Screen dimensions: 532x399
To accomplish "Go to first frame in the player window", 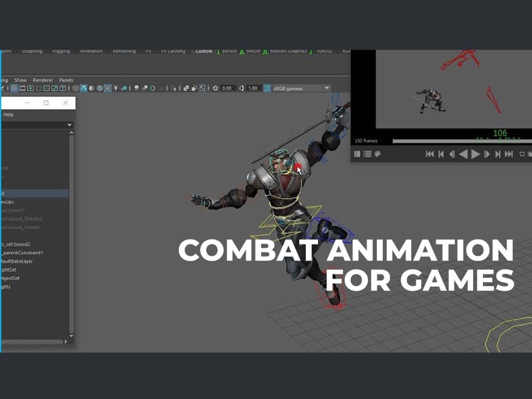I will click(x=429, y=154).
